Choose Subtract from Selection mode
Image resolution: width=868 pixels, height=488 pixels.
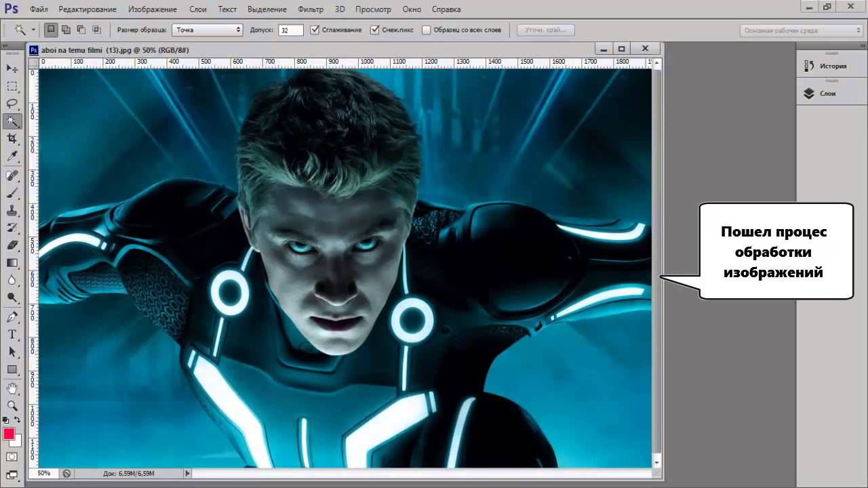[81, 30]
